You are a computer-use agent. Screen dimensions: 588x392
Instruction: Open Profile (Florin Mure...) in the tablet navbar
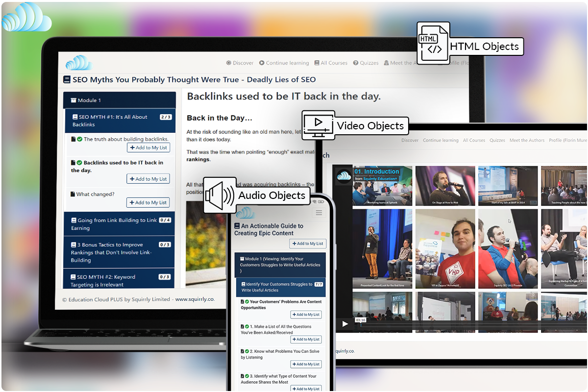568,140
